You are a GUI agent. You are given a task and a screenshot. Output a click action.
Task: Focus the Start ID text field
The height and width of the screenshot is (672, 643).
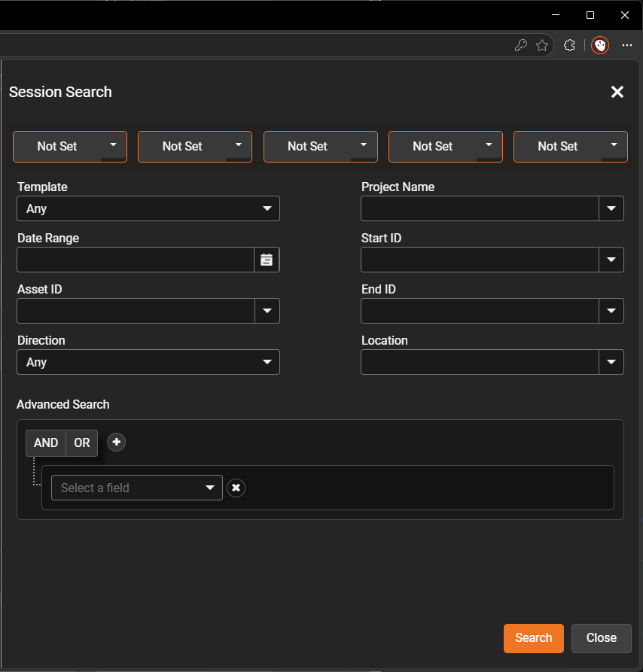pos(480,260)
